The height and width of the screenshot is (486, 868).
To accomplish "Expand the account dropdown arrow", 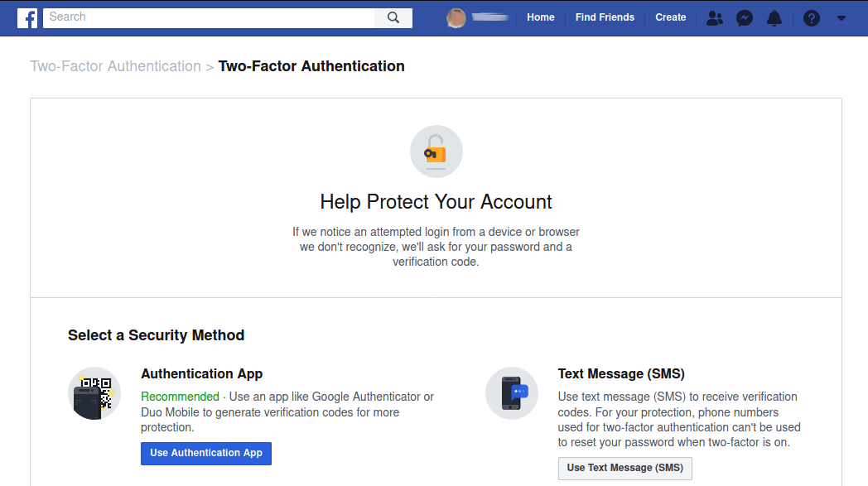I will pos(841,18).
